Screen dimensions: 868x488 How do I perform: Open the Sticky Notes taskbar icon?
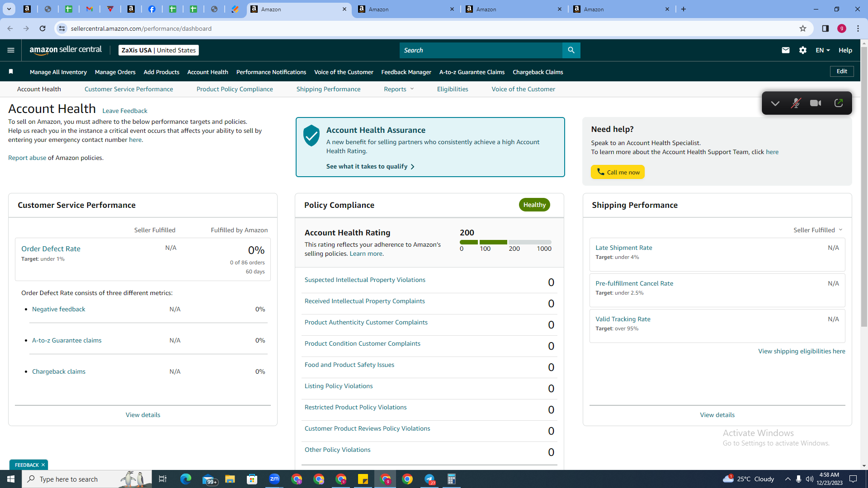pos(363,479)
